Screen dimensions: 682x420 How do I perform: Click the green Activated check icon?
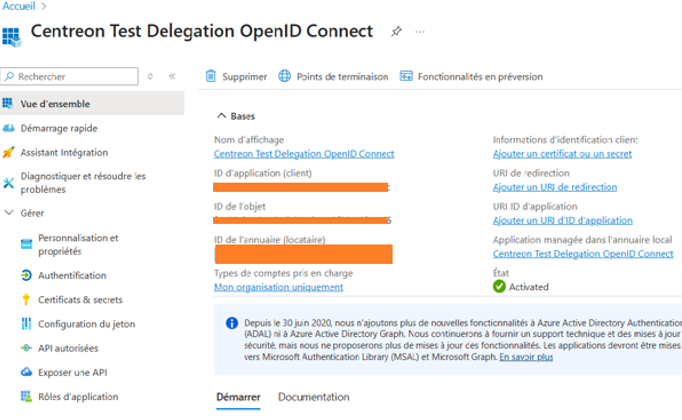pyautogui.click(x=499, y=287)
